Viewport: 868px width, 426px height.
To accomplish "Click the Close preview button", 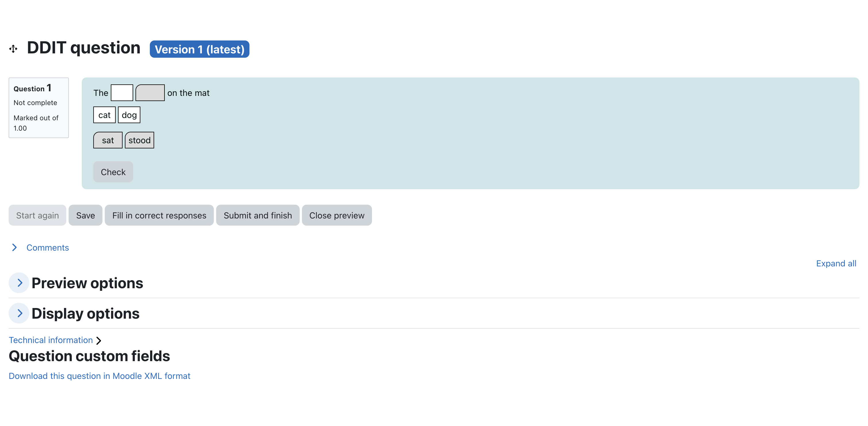I will [x=337, y=215].
